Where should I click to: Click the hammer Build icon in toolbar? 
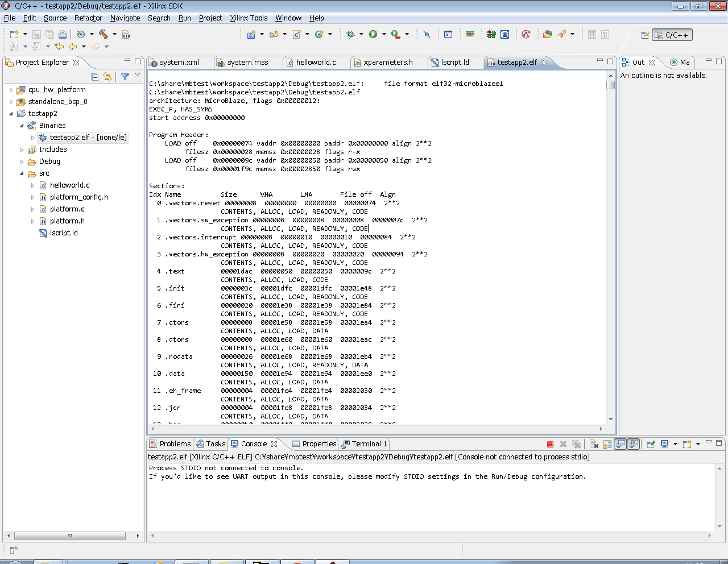103,34
